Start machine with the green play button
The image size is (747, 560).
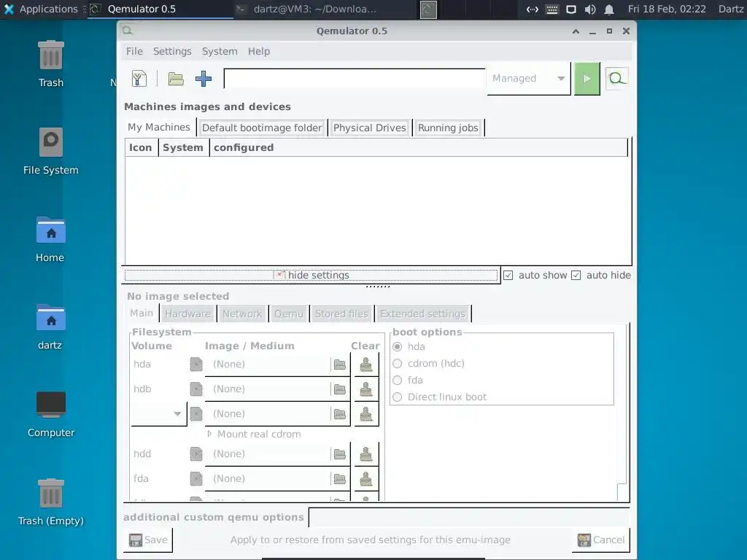click(x=587, y=79)
